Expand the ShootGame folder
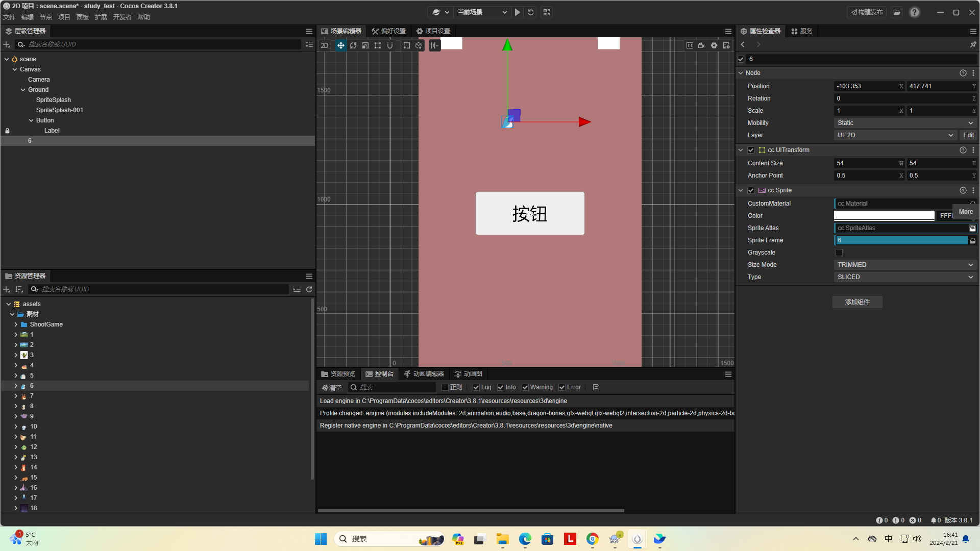The image size is (980, 551). point(16,324)
